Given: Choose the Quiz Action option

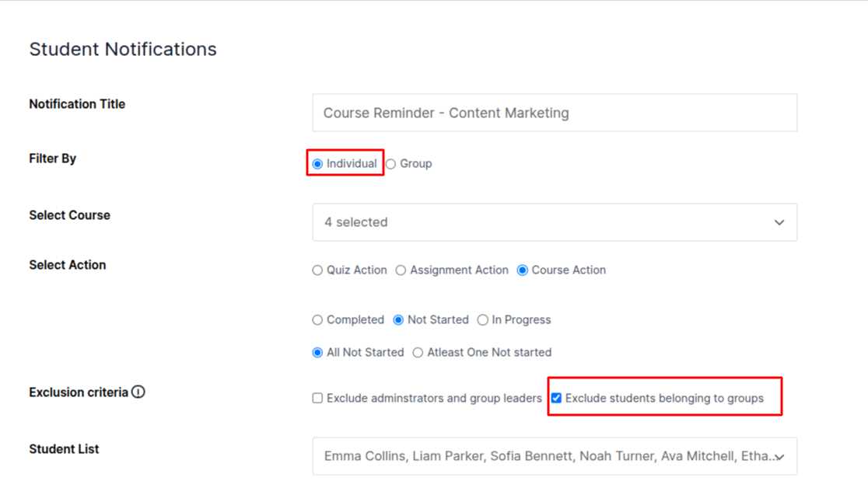Looking at the screenshot, I should [x=317, y=270].
